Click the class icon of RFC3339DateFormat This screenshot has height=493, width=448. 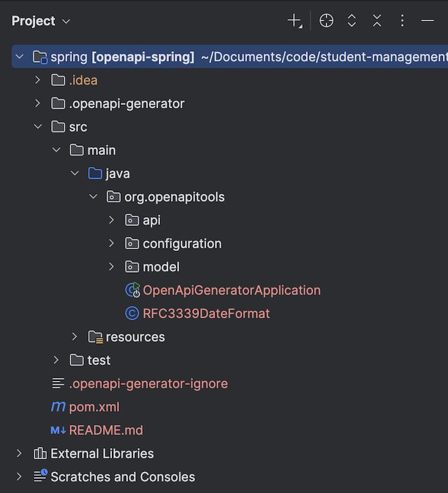click(132, 314)
